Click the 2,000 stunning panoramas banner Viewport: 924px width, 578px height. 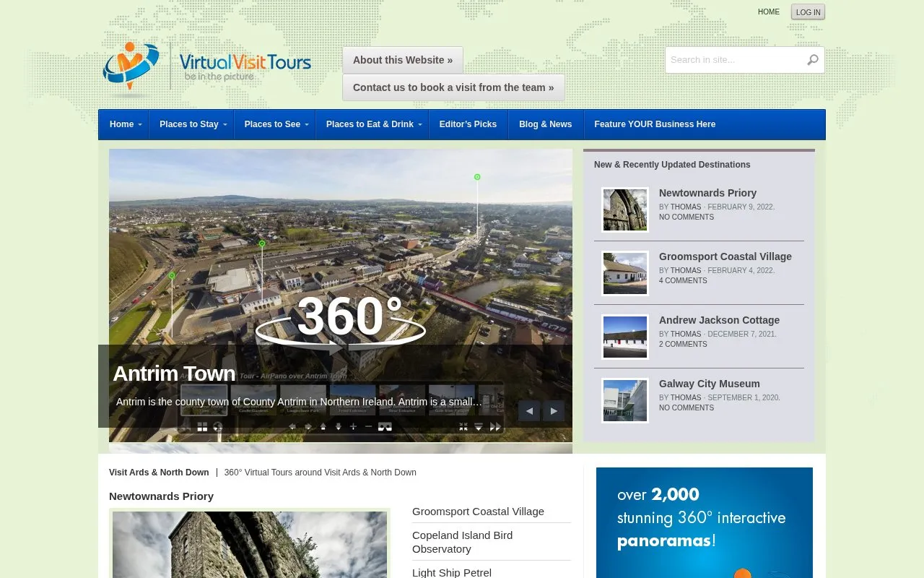click(705, 522)
